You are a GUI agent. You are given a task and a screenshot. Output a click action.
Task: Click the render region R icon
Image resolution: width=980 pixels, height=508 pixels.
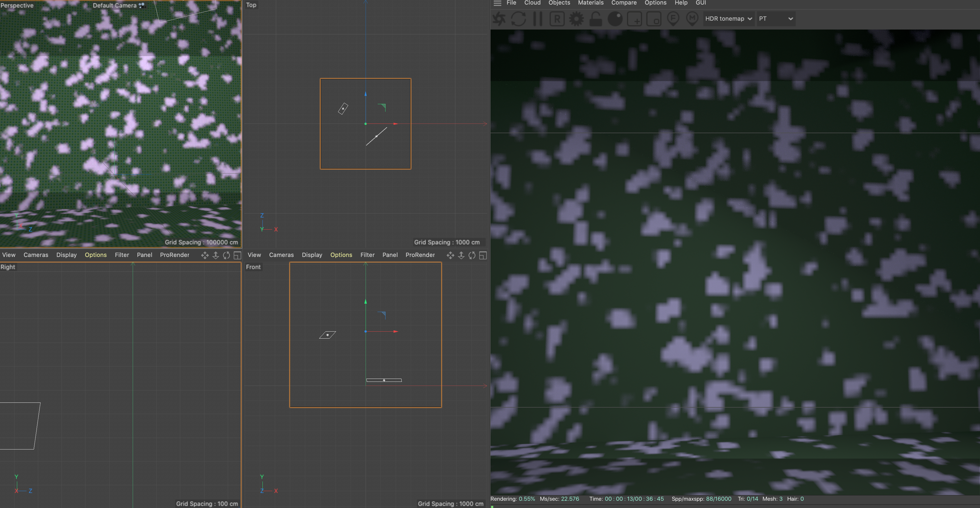tap(557, 19)
